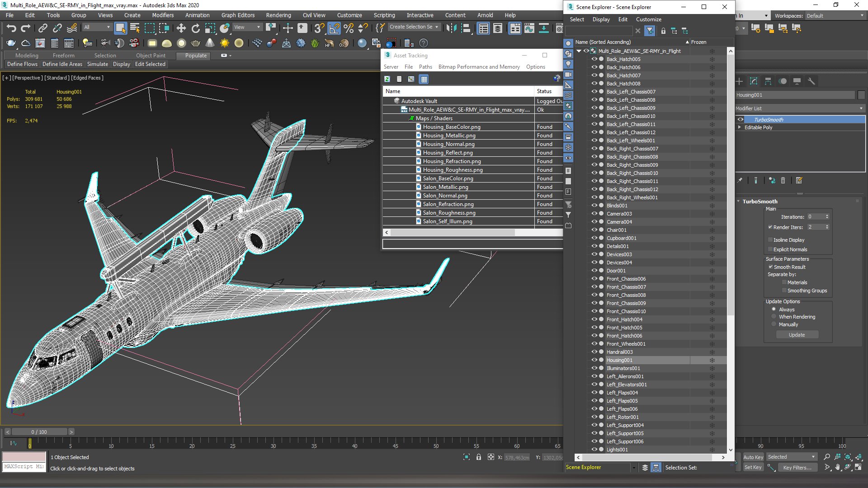This screenshot has height=488, width=868.
Task: Collapse the Multi_Role_AEW&C root node
Action: tap(579, 51)
